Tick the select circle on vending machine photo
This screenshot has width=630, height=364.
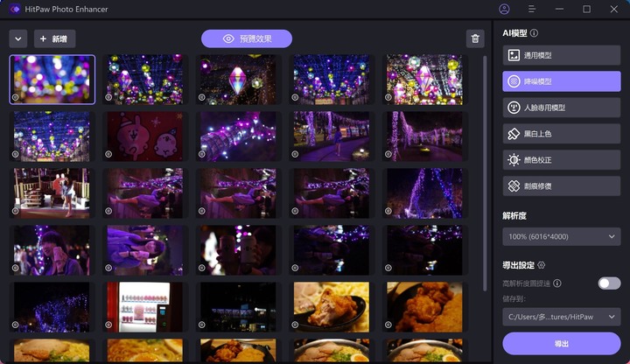pyautogui.click(x=108, y=325)
